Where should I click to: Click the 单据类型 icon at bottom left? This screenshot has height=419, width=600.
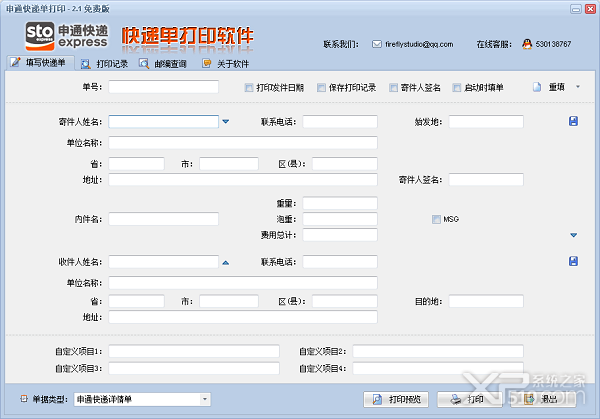(x=24, y=399)
